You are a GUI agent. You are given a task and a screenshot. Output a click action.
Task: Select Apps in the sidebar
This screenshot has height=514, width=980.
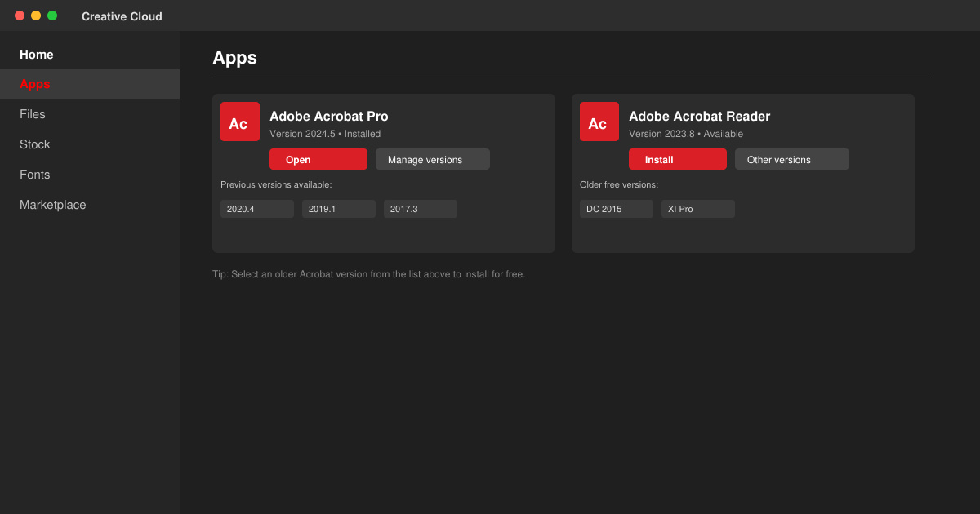[90, 84]
